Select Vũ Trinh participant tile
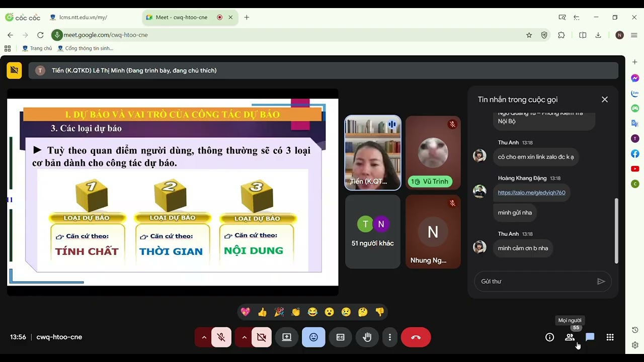 [433, 153]
